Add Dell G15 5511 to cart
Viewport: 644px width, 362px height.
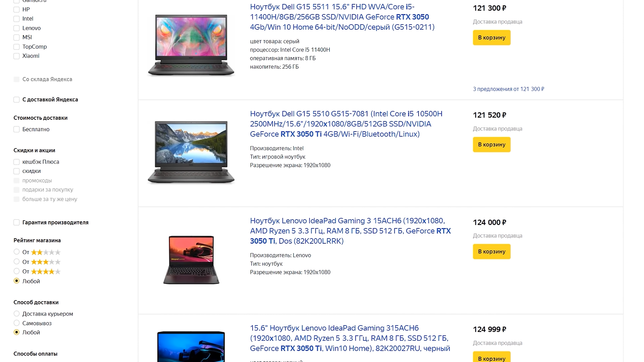[x=491, y=37]
